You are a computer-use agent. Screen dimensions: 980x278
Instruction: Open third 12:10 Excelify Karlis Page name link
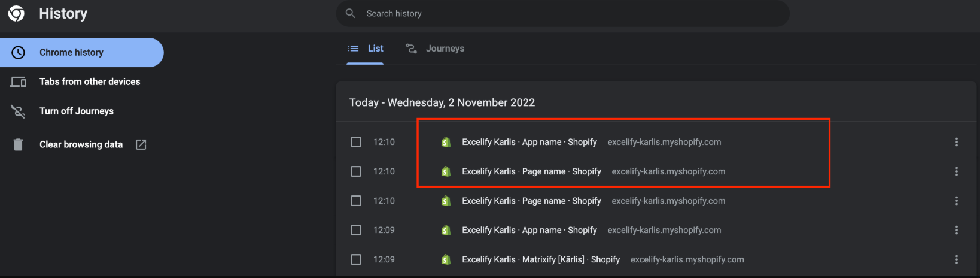(x=531, y=201)
